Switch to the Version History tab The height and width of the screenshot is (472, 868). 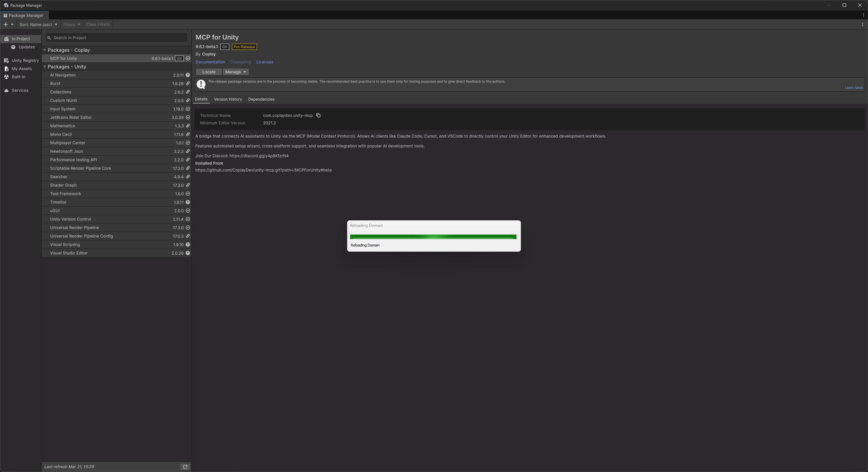click(x=228, y=99)
